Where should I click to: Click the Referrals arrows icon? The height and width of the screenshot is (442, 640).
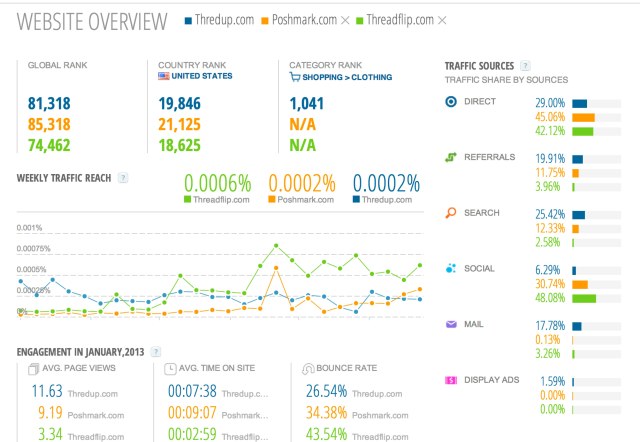tap(451, 157)
